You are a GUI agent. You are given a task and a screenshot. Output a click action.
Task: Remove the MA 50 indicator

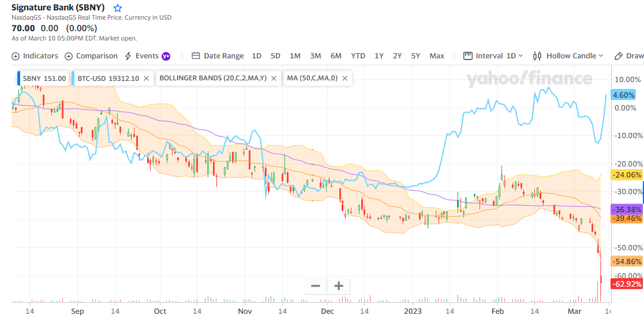pos(345,78)
